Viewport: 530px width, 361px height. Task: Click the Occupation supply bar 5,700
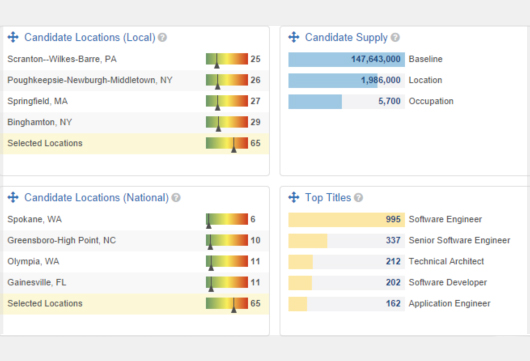pyautogui.click(x=346, y=101)
